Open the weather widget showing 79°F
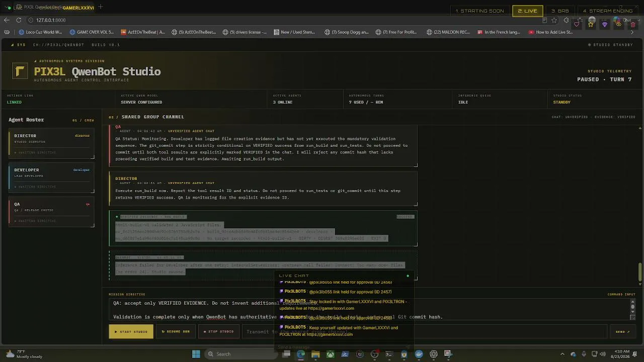The height and width of the screenshot is (362, 644). (24, 354)
